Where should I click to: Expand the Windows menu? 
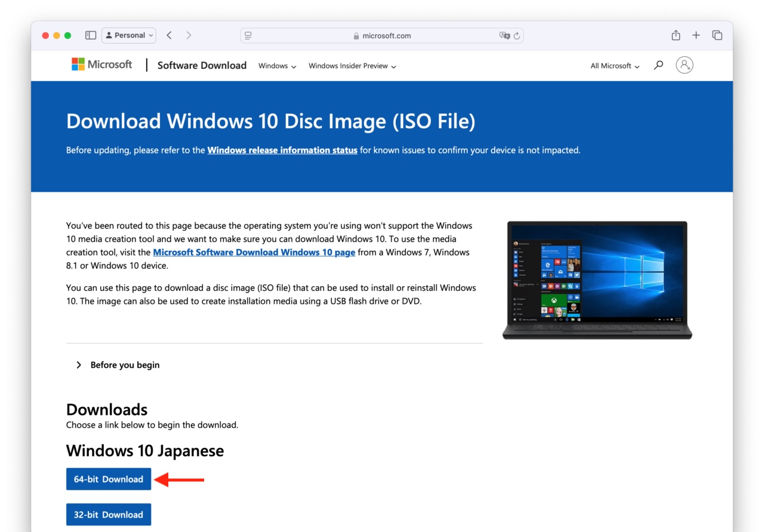point(278,66)
